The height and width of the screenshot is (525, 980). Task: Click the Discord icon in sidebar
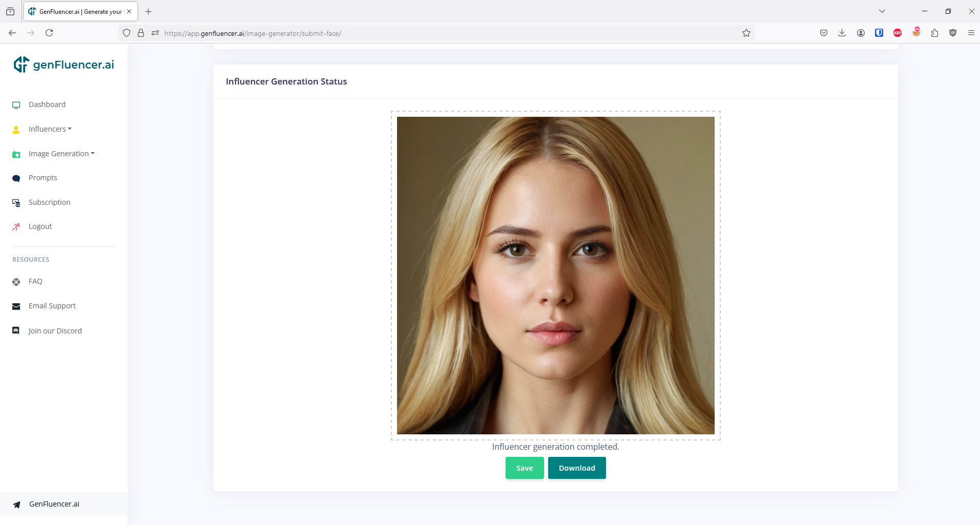click(16, 331)
